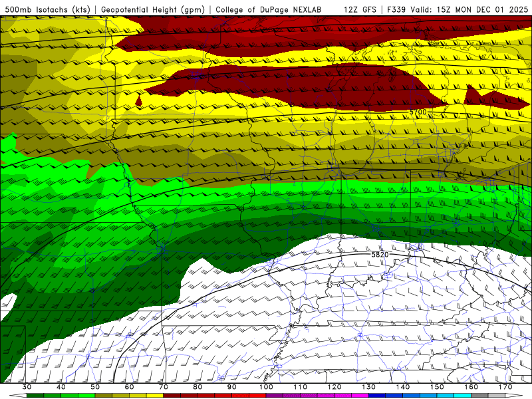Select the darkest green 30 kt legend swatch
The image size is (532, 399).
pos(35,396)
